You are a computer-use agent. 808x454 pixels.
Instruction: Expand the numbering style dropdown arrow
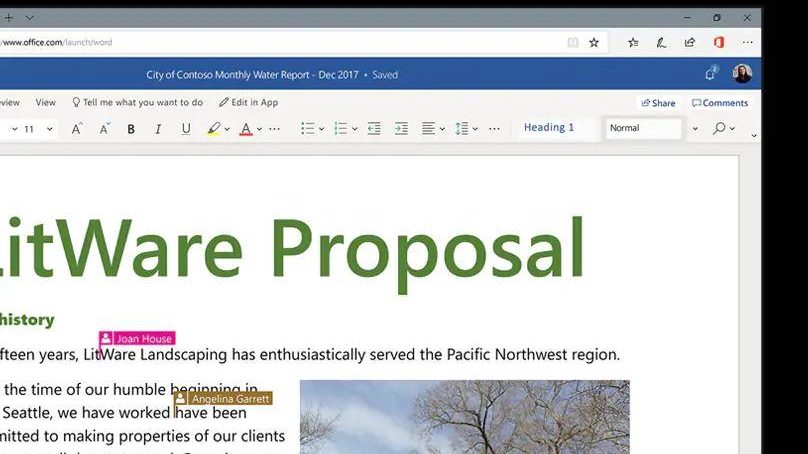(355, 129)
